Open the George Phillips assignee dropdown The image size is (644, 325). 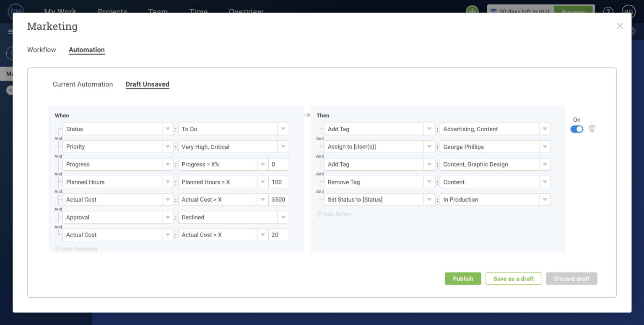click(545, 146)
